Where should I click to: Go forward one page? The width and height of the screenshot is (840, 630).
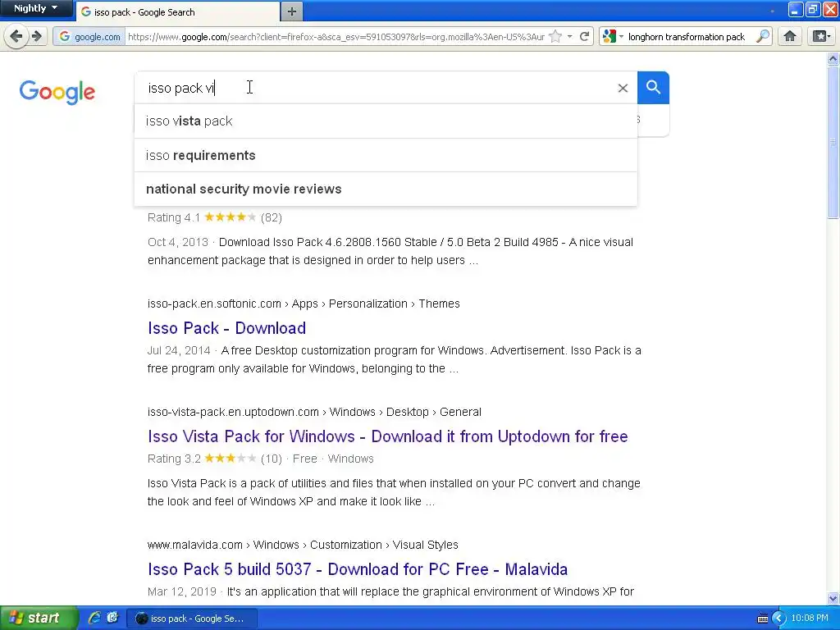tap(36, 36)
